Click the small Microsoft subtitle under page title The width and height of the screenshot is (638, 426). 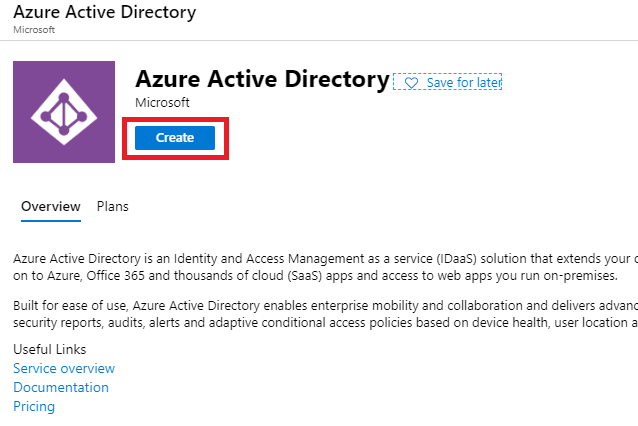(x=32, y=30)
